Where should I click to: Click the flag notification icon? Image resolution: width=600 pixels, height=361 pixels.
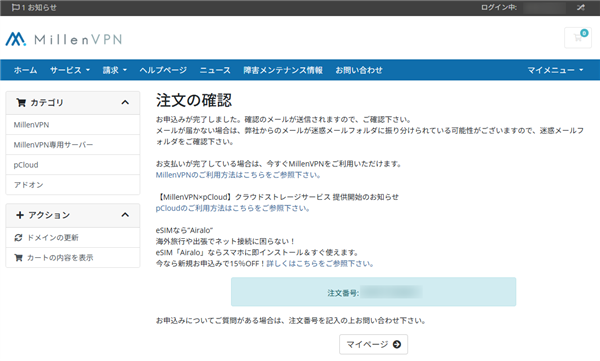coord(15,7)
